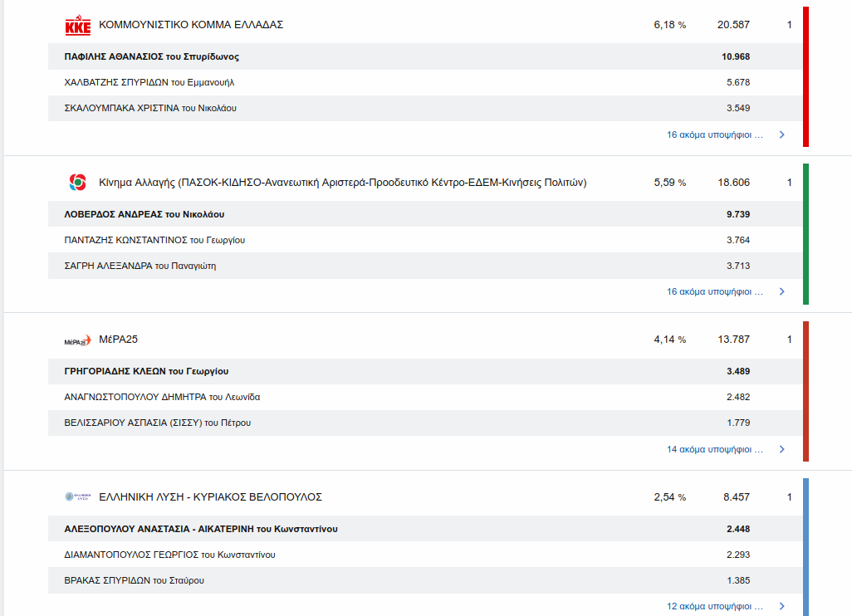The height and width of the screenshot is (616, 852).
Task: Expand the chevron arrow under ΚΚΕ candidates
Action: tap(782, 134)
